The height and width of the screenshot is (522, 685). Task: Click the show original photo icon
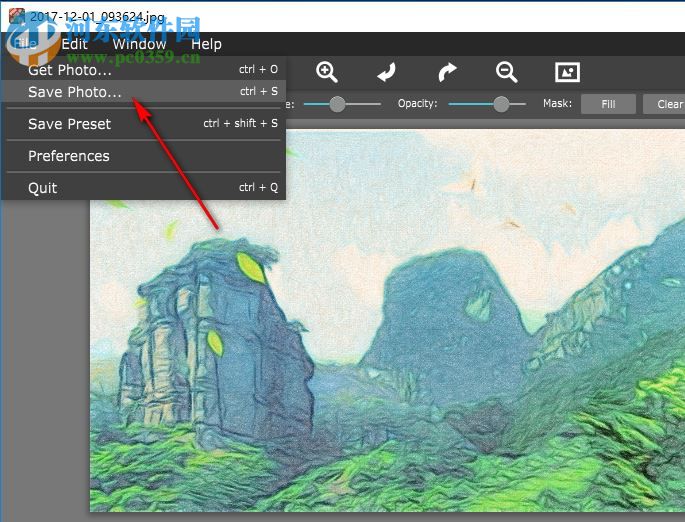(x=567, y=72)
